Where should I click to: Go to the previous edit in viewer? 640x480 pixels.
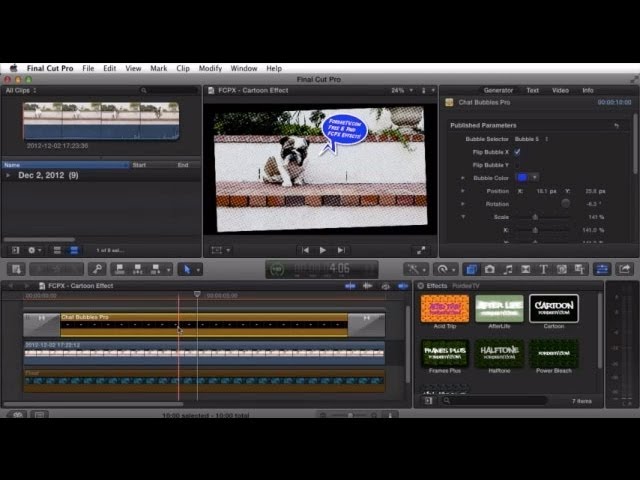[305, 250]
